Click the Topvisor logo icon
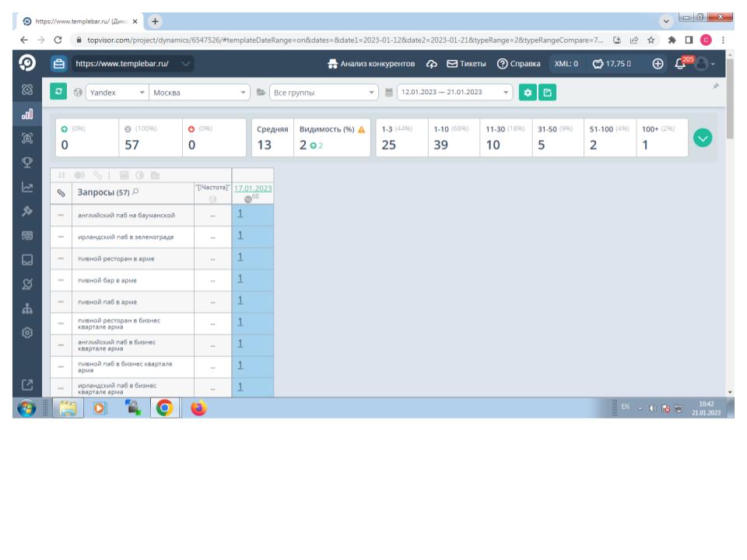The width and height of the screenshot is (747, 560). click(27, 63)
